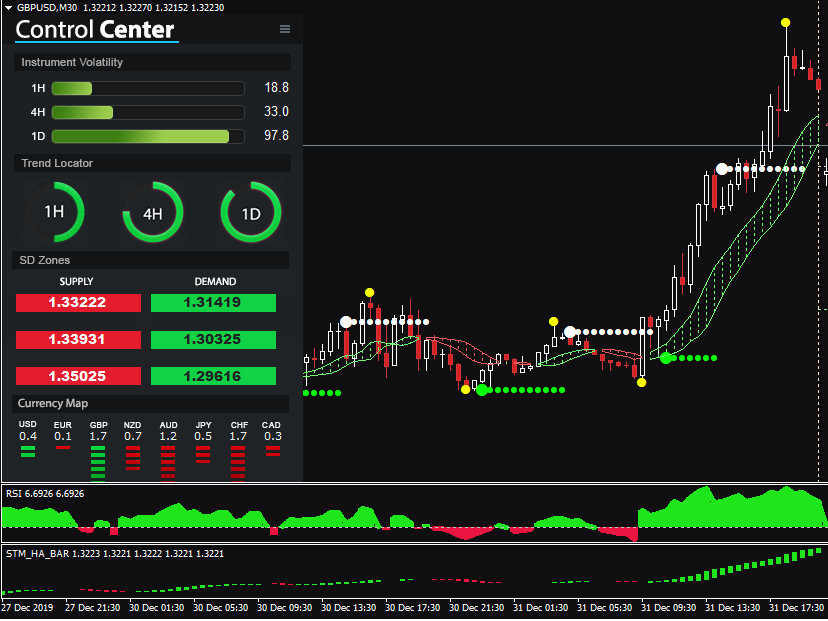The width and height of the screenshot is (828, 621).
Task: Click the 1H trend locator gauge
Action: tap(54, 212)
